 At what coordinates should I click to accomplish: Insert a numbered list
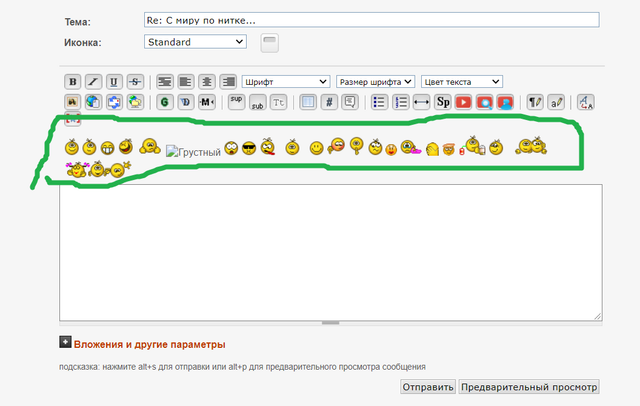(401, 102)
